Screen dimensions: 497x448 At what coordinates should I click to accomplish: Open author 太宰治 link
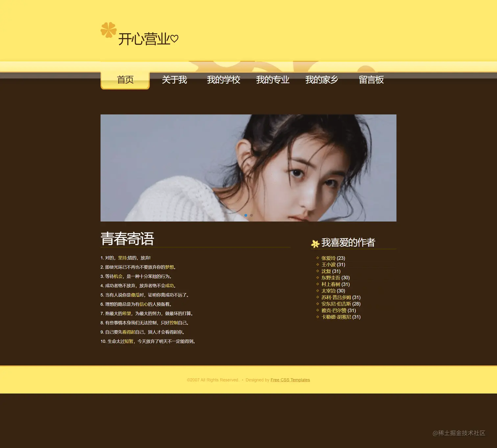328,291
